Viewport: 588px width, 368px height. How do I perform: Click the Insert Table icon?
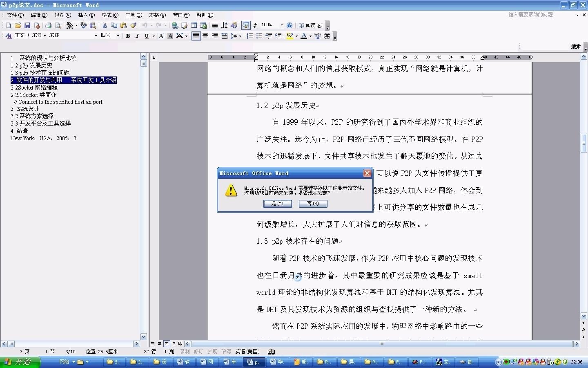pos(193,25)
